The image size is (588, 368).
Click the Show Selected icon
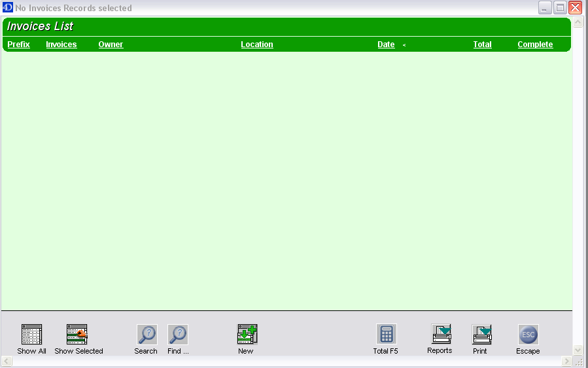pos(77,335)
